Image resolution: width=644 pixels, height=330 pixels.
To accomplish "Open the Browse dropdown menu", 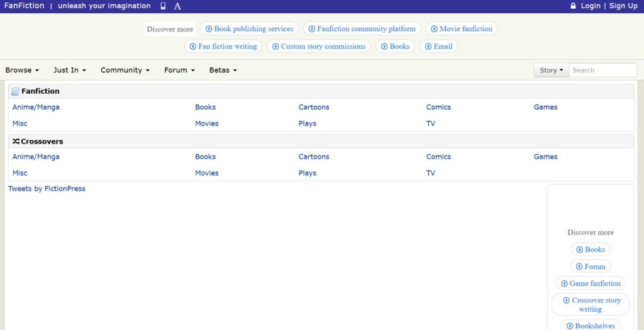I will click(x=22, y=71).
